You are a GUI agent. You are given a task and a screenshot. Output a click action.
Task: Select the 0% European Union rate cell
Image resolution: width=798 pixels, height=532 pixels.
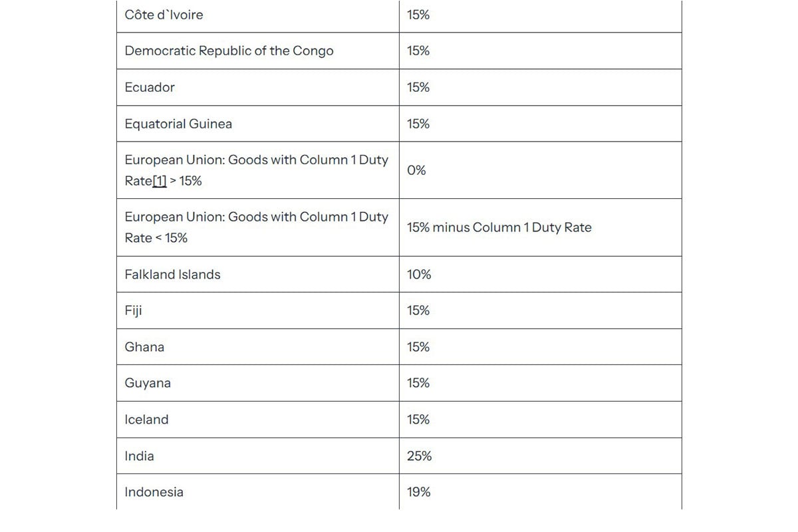540,170
